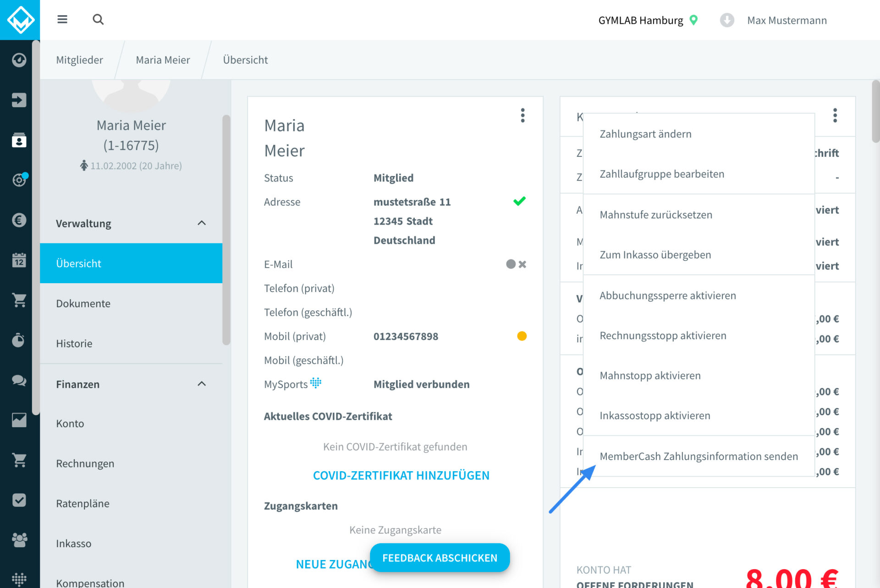
Task: Choose MemberCash Zahlungsinformation senden
Action: (698, 456)
